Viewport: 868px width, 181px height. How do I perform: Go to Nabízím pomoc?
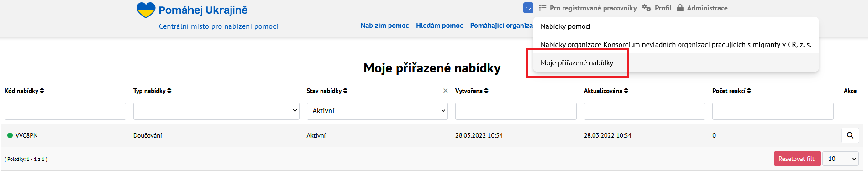click(x=384, y=26)
